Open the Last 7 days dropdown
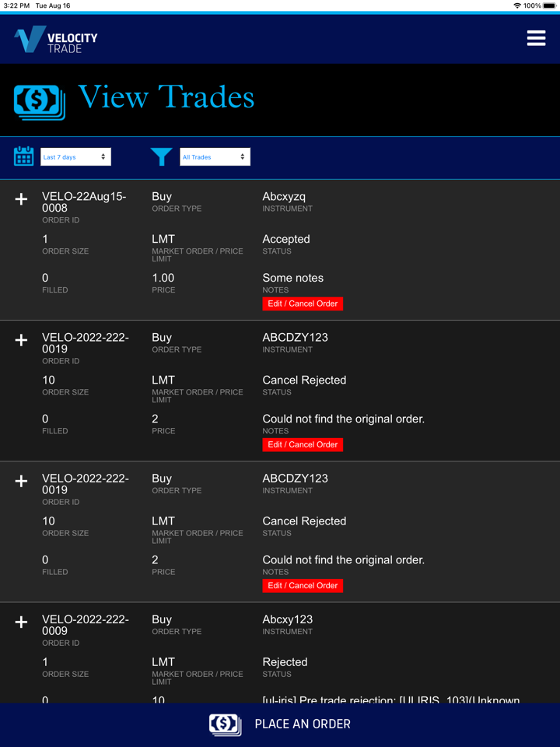Viewport: 560px width, 747px height. (75, 157)
